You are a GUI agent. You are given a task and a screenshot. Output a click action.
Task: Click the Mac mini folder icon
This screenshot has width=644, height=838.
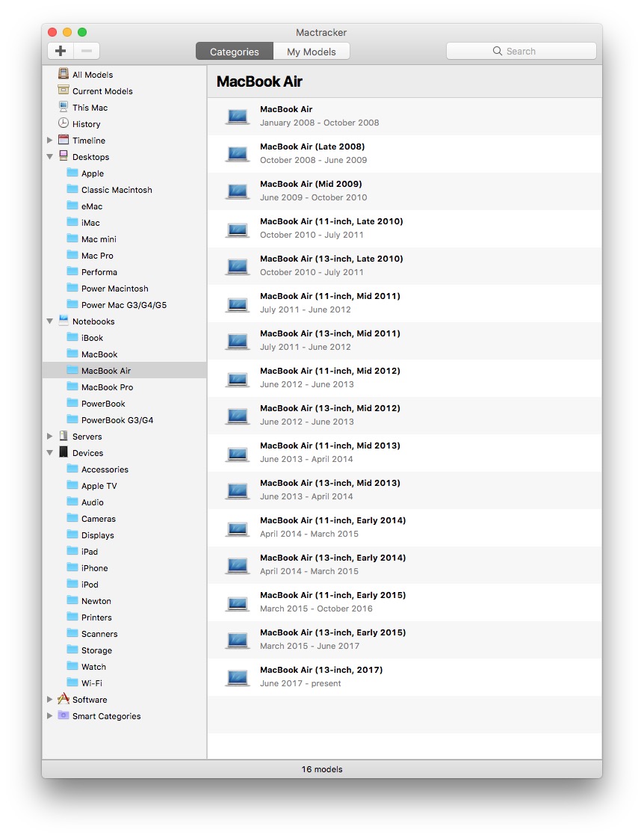click(72, 238)
